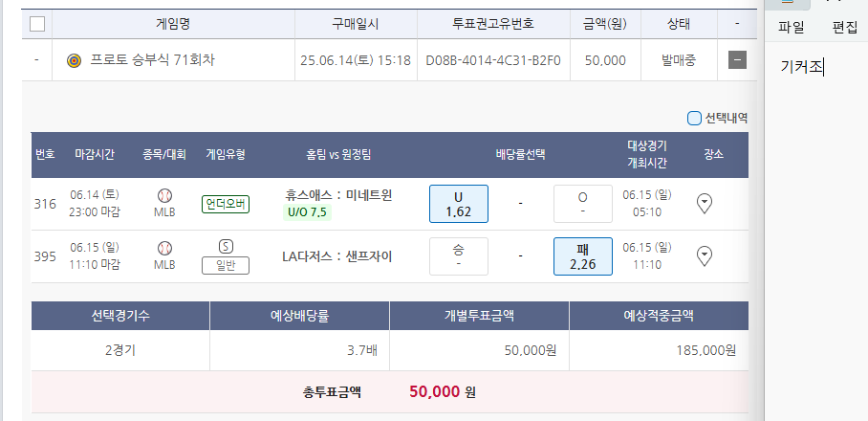Tick the select-all checkbox in table header
Screen dimensions: 868x421
point(37,24)
